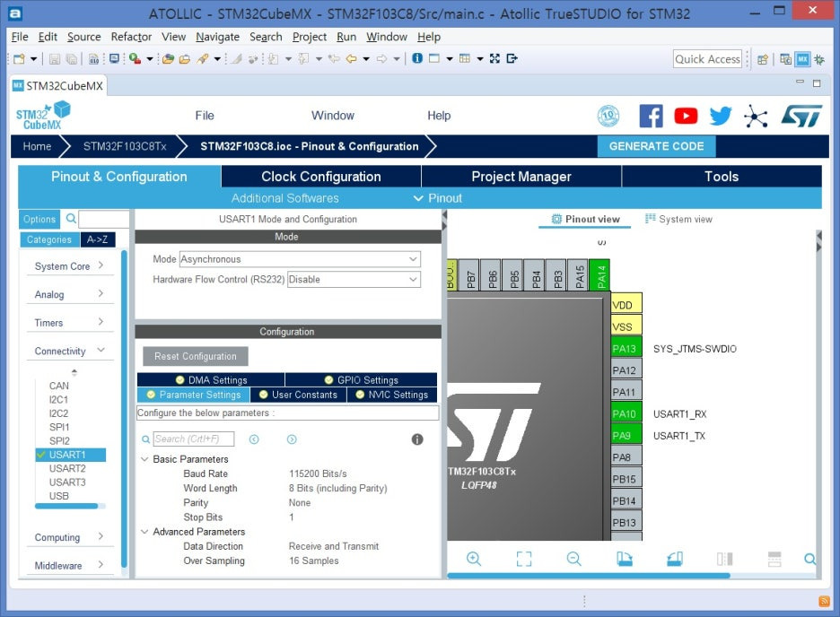Image resolution: width=840 pixels, height=617 pixels.
Task: Open the NVIC Settings tab
Action: coord(392,395)
